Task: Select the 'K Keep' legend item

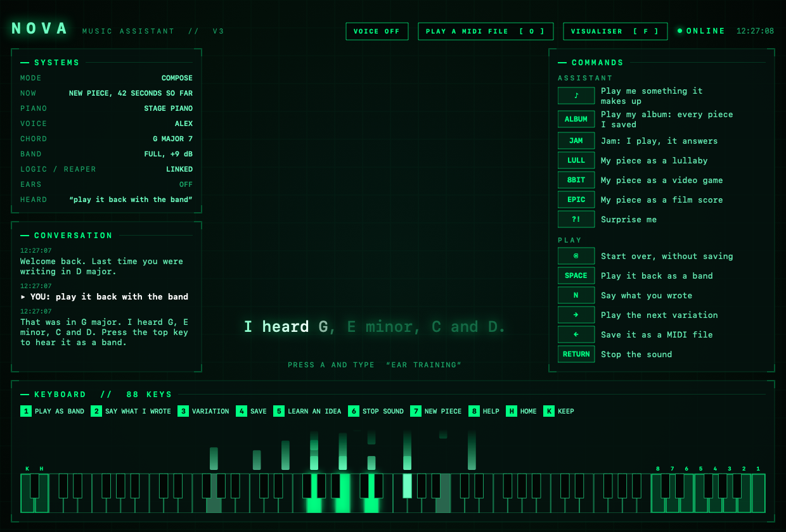Action: (559, 411)
